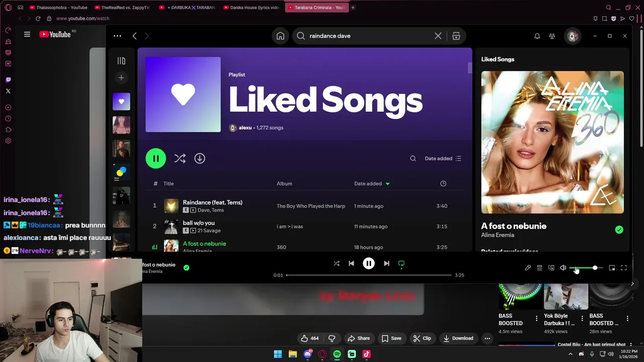Toggle repeat mode in player bar
Viewport: 644px width, 362px height.
click(401, 263)
